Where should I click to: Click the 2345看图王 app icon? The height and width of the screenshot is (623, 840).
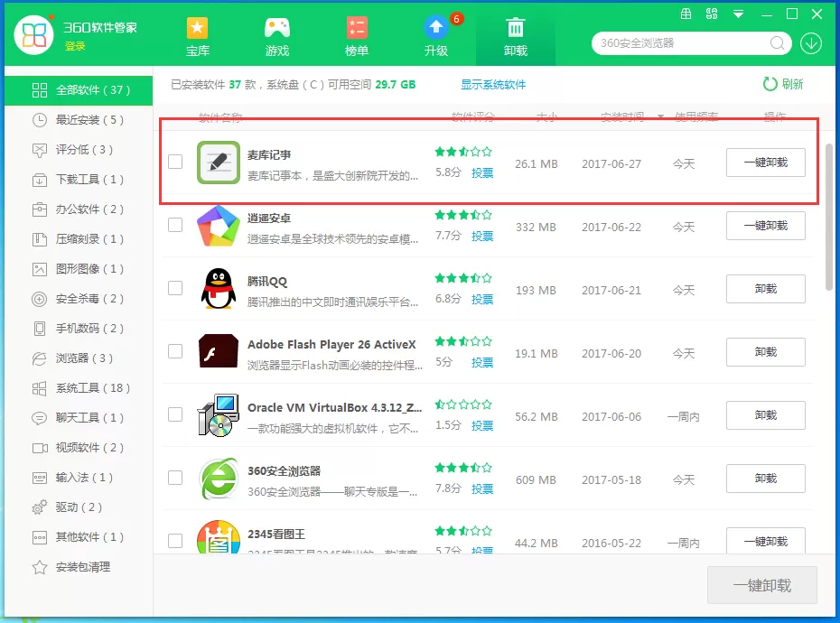pyautogui.click(x=218, y=536)
